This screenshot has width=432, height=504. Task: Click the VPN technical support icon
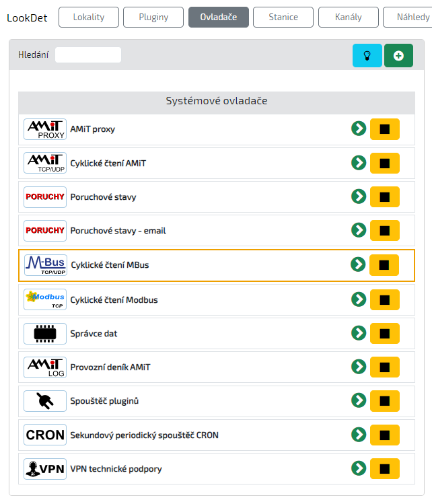click(45, 469)
